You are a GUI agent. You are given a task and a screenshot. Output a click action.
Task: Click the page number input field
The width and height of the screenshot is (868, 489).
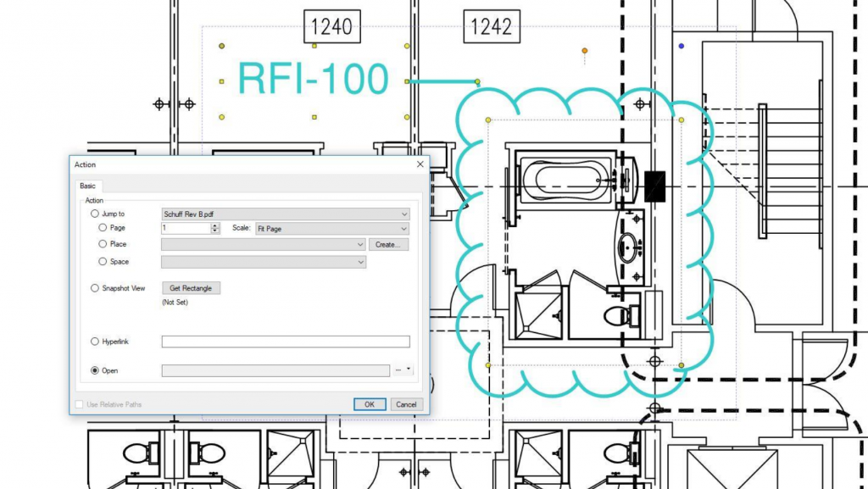pyautogui.click(x=186, y=228)
